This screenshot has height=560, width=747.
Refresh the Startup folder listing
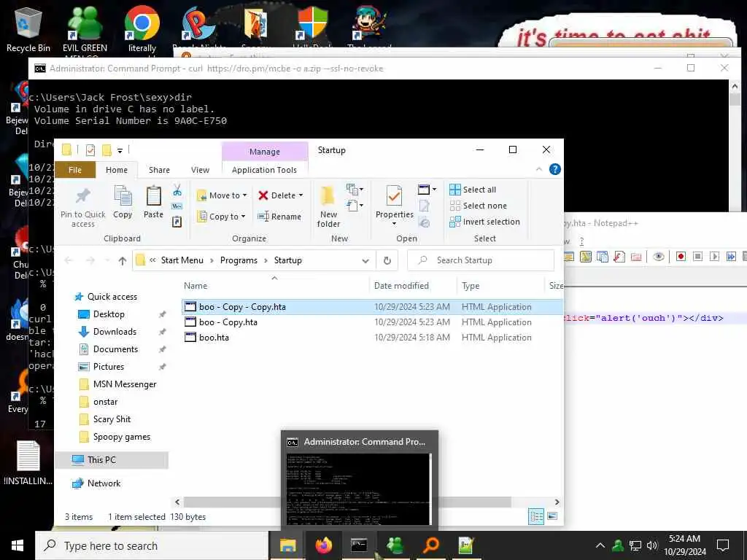(x=387, y=260)
